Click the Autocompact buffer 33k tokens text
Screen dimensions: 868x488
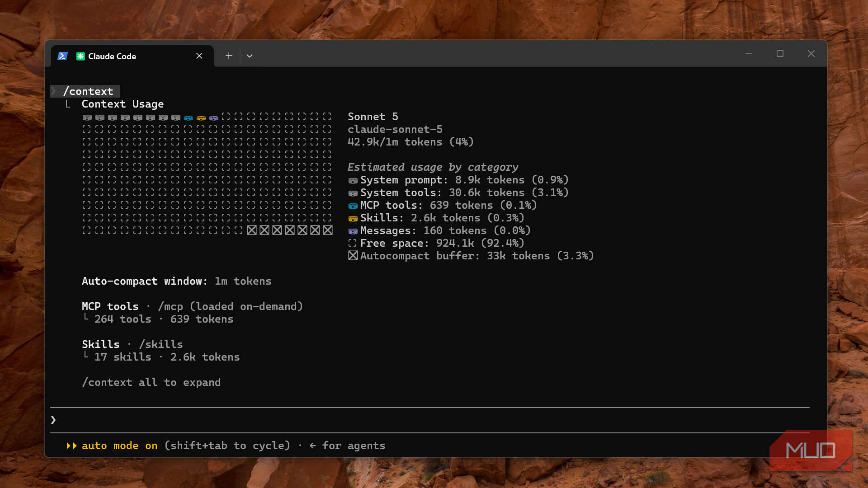[x=477, y=256]
